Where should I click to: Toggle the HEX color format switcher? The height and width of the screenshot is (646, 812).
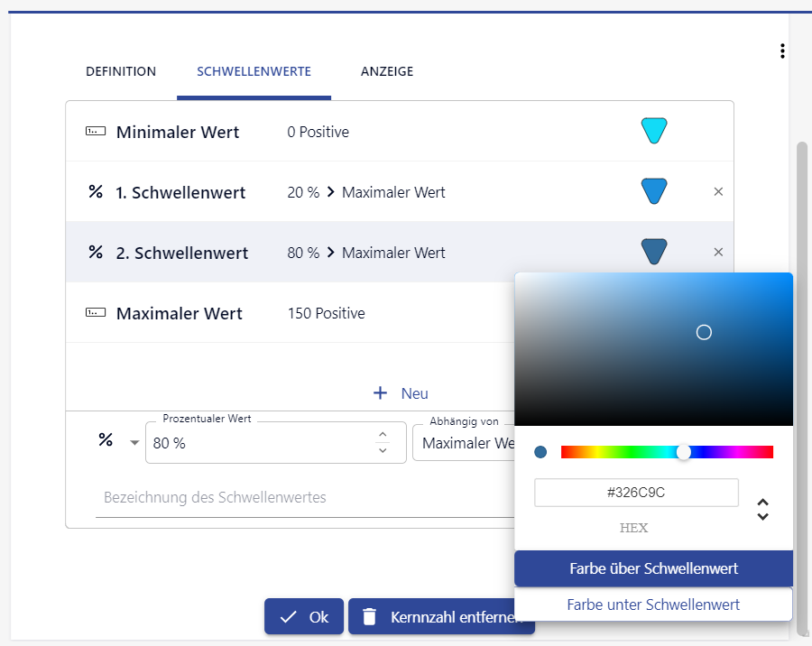point(762,510)
